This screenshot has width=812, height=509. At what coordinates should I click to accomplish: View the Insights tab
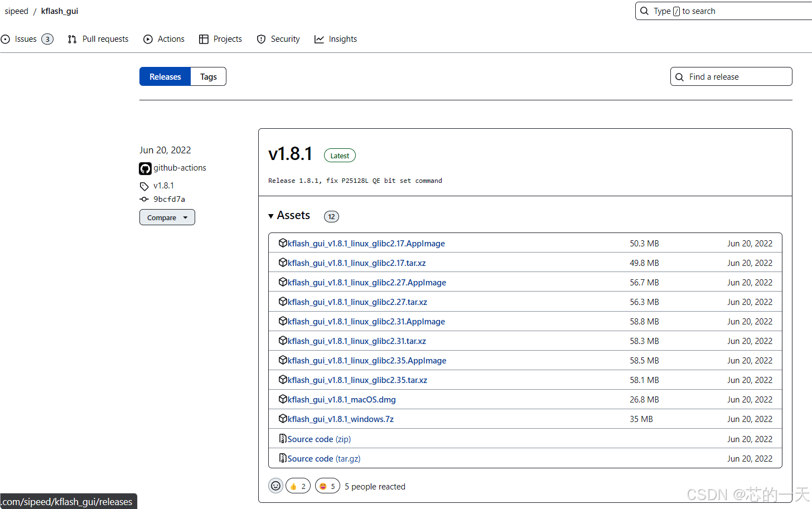click(336, 39)
